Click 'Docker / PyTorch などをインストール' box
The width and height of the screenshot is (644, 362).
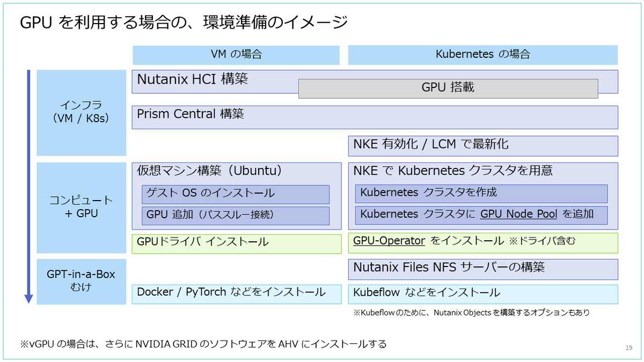tap(237, 294)
